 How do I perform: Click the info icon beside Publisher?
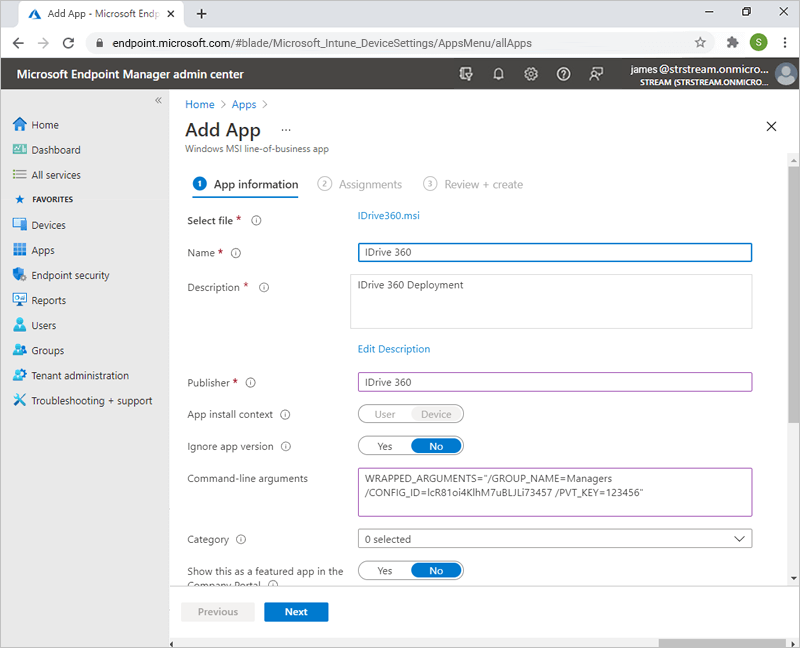(x=251, y=383)
